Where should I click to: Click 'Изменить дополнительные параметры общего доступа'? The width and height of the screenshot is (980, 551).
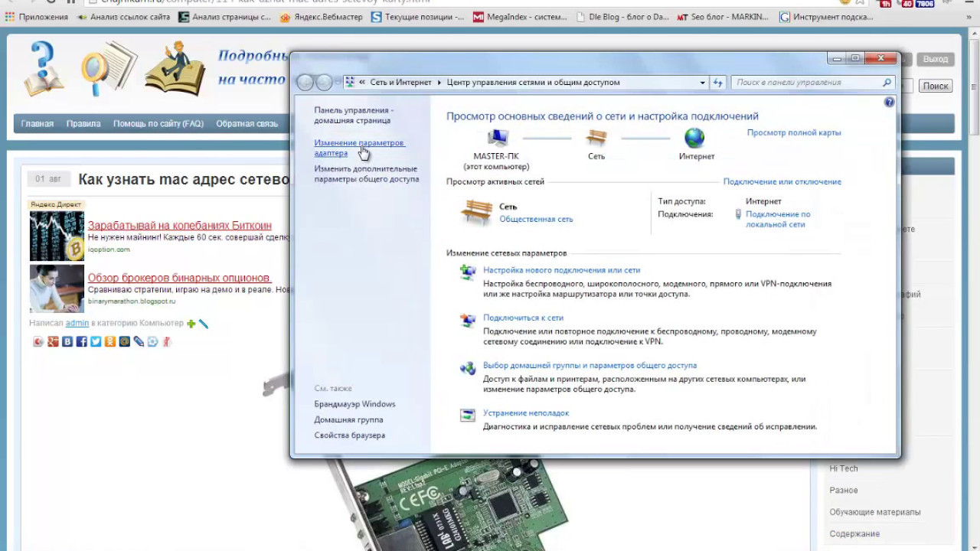pos(366,174)
